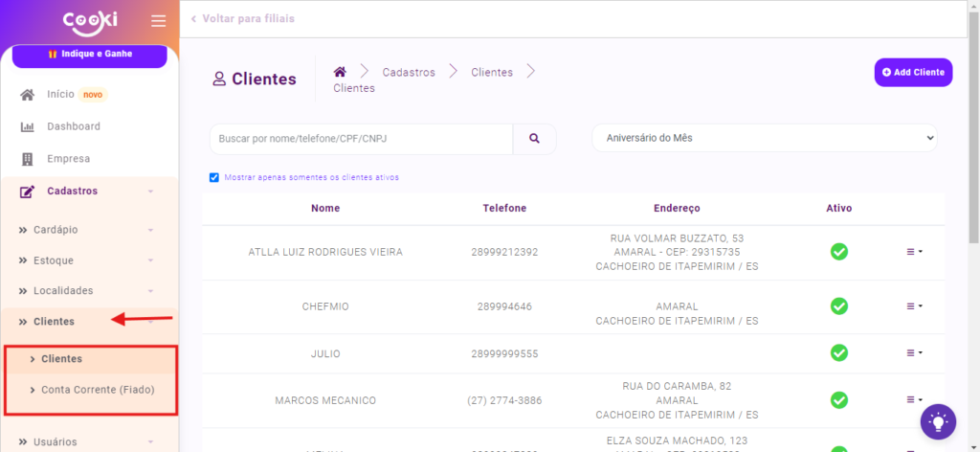
Task: Click the magnifying glass search button
Action: (534, 139)
